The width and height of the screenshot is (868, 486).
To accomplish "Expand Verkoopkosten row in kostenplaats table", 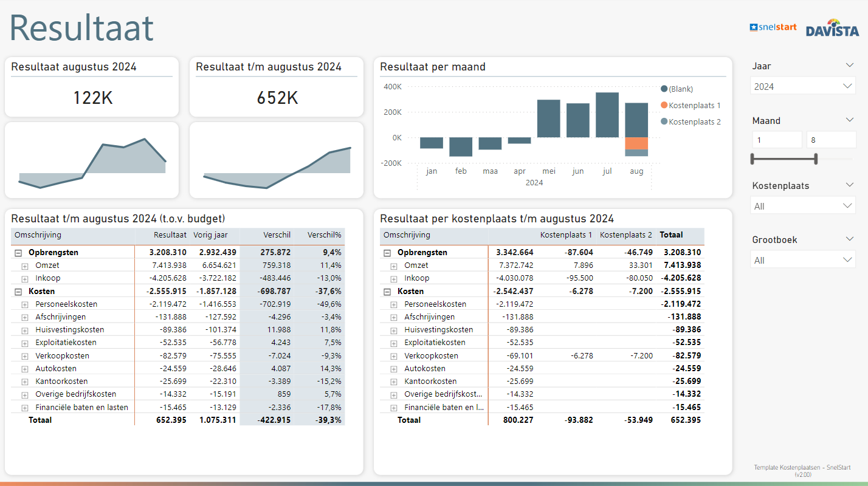I will coord(394,356).
